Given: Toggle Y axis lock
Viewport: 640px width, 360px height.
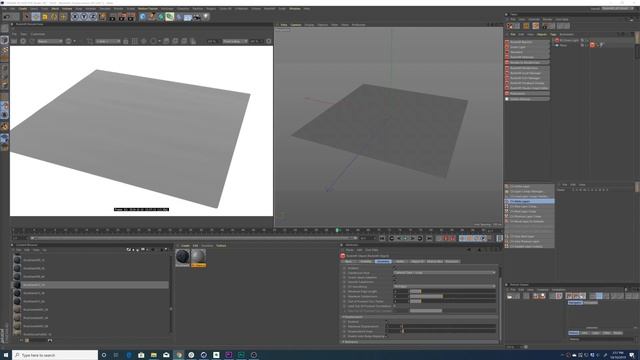Looking at the screenshot, I should [84, 17].
